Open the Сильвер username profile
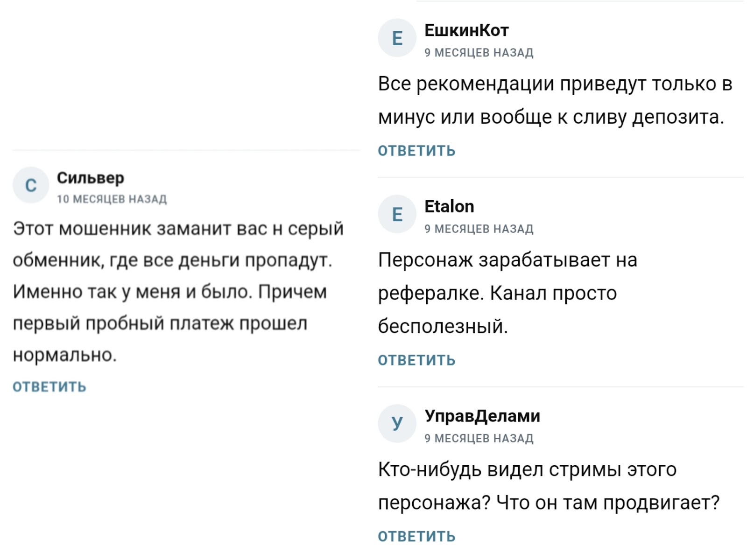747x560 pixels. point(91,178)
